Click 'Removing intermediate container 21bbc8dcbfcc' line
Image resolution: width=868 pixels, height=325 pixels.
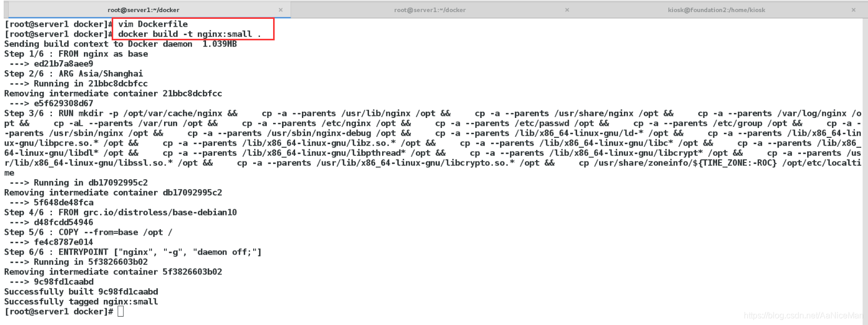[x=113, y=94]
